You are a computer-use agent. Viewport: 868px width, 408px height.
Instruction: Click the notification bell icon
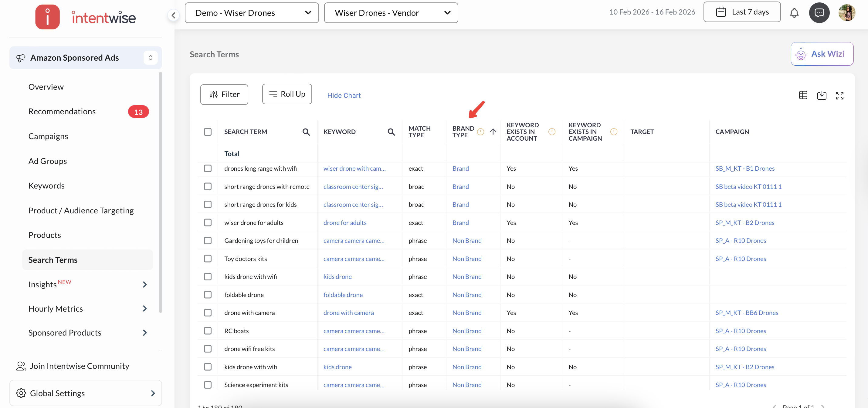(794, 13)
